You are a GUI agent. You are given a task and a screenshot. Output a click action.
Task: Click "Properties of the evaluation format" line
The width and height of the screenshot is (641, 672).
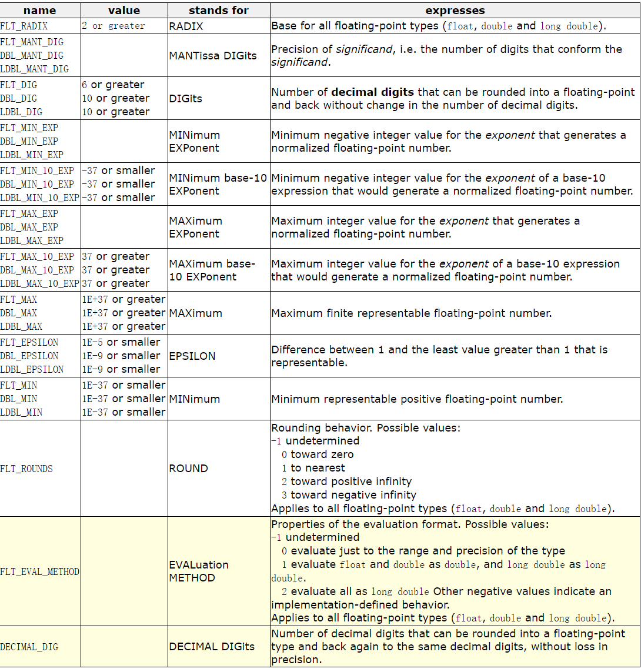[x=410, y=524]
